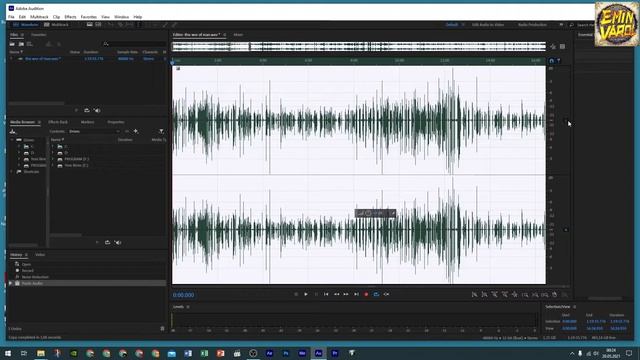Open the Favorites menu

point(89,17)
